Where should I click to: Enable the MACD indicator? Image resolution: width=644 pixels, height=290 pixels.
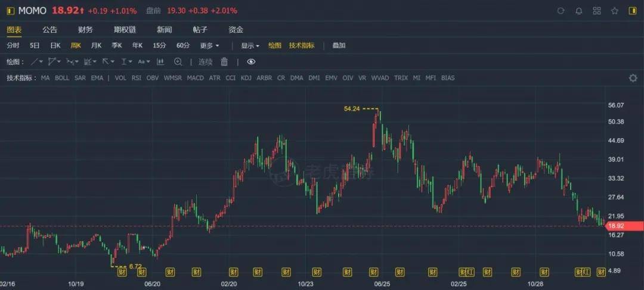[x=195, y=77]
